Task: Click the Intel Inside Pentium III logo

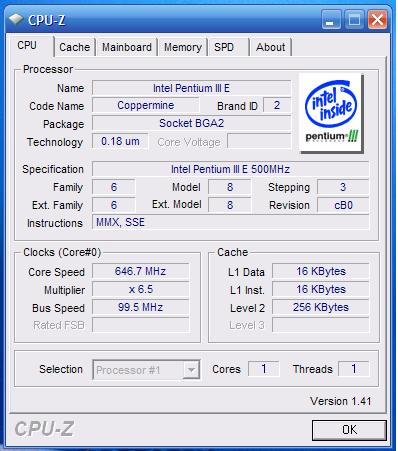Action: pos(331,113)
